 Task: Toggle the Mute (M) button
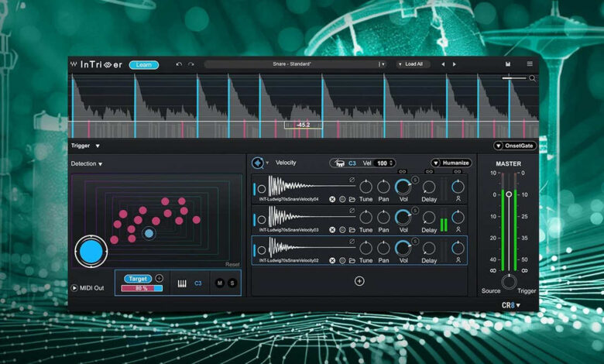coord(219,283)
